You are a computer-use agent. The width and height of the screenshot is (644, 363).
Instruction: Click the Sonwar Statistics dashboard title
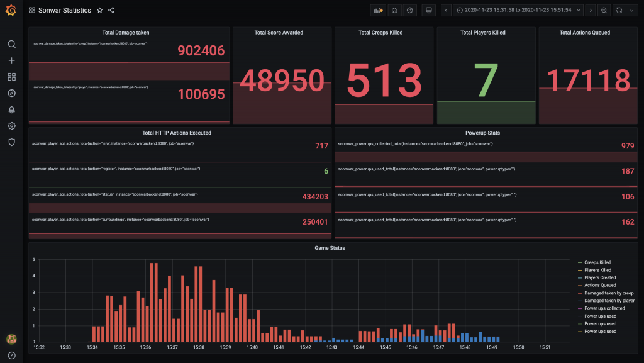point(65,11)
